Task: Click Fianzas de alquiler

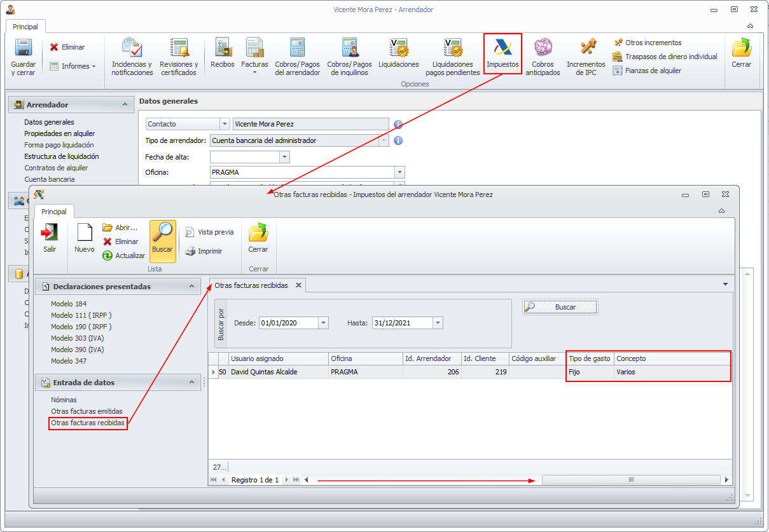Action: pos(647,71)
